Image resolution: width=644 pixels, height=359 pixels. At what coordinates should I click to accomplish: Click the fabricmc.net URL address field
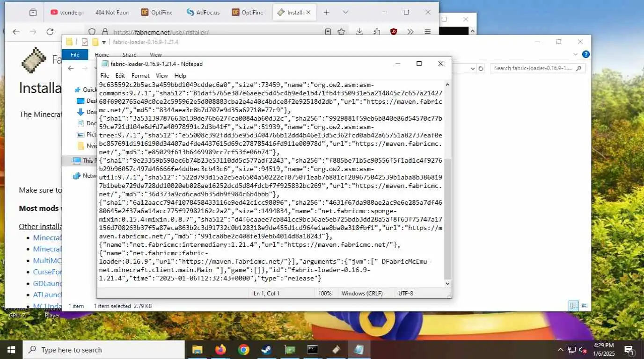161,32
